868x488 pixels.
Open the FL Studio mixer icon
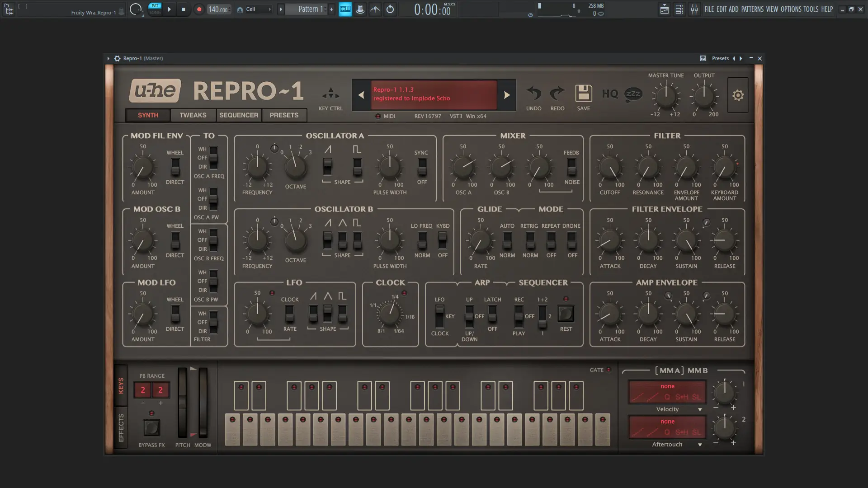pyautogui.click(x=694, y=9)
